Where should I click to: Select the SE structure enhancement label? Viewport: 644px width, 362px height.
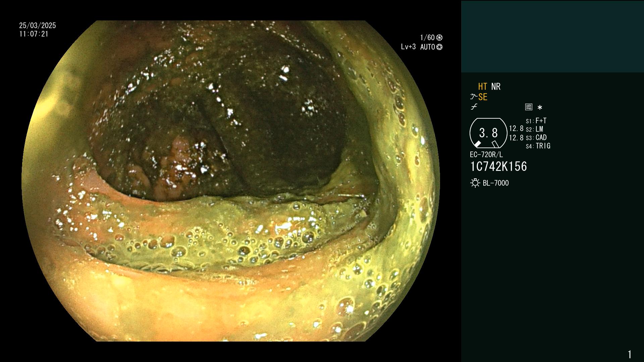tap(483, 97)
